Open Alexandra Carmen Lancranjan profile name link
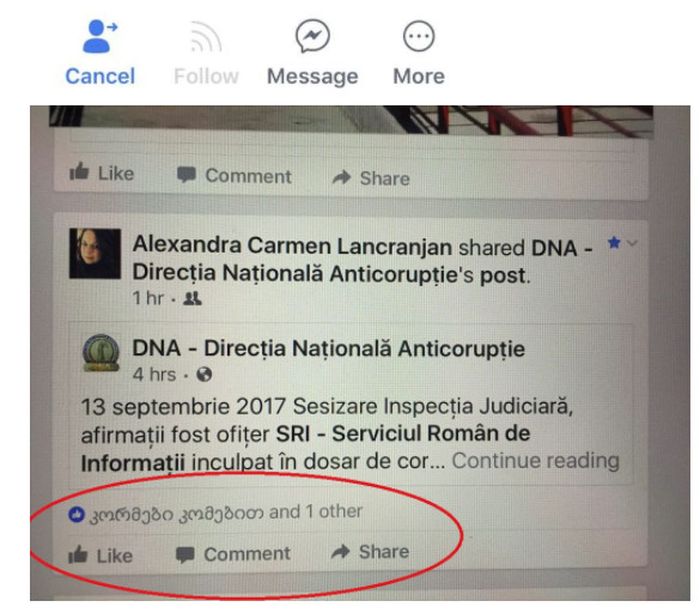The image size is (700, 613). point(292,246)
